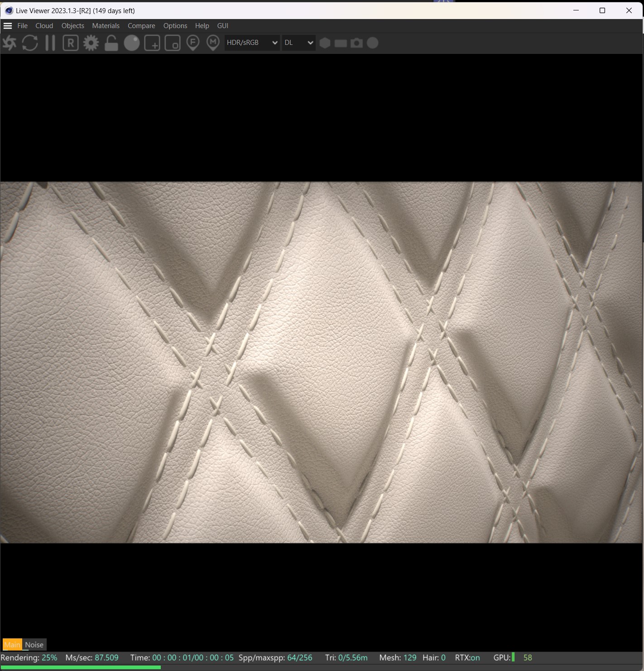
Task: Select the material picker M pin icon
Action: click(x=213, y=43)
